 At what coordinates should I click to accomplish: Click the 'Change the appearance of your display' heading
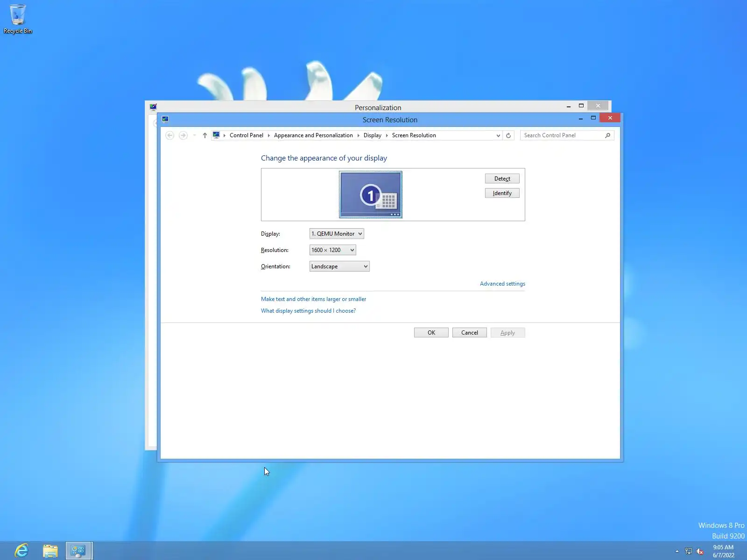pyautogui.click(x=324, y=158)
